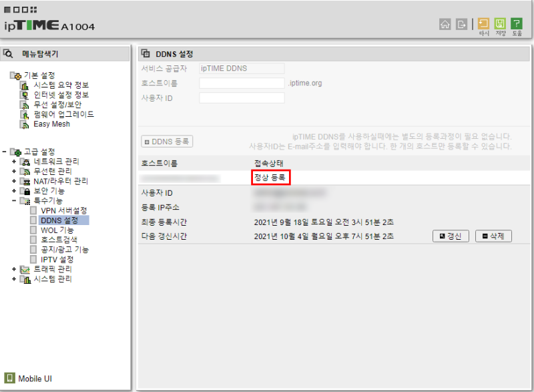Image resolution: width=534 pixels, height=392 pixels.
Task: Click the 삭제 button to delete registration
Action: pyautogui.click(x=493, y=236)
